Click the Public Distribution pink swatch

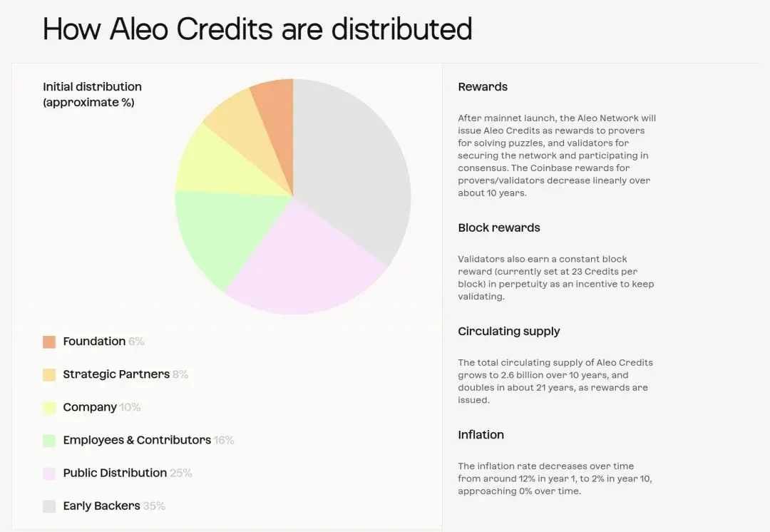[49, 474]
